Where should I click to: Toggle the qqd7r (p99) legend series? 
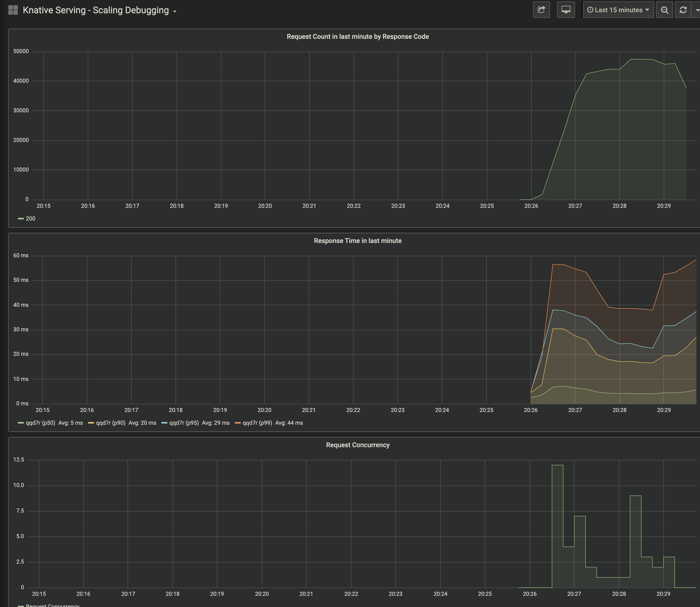[257, 423]
